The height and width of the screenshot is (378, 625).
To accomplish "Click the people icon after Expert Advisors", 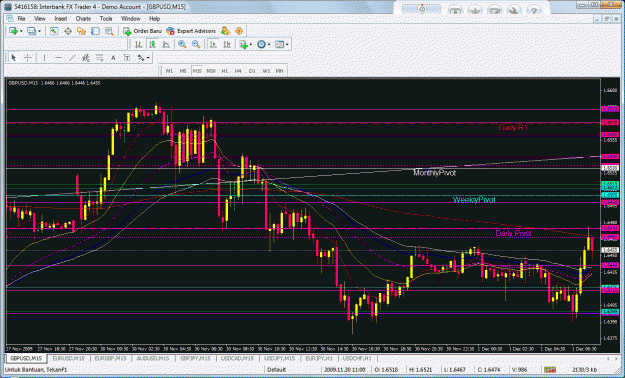I will point(225,31).
